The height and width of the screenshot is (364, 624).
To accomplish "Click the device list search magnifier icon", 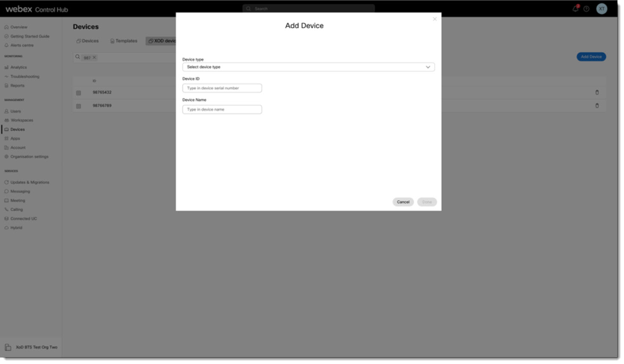I will point(78,57).
